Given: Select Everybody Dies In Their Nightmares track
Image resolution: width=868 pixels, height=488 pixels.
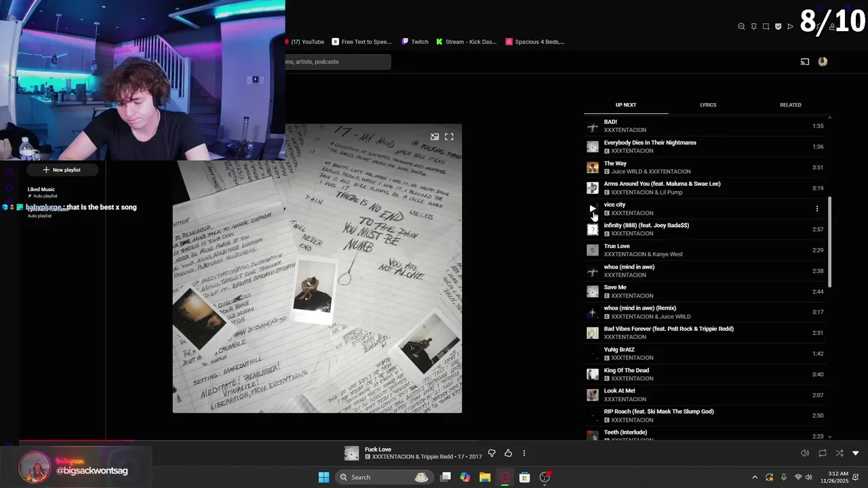Looking at the screenshot, I should 705,146.
